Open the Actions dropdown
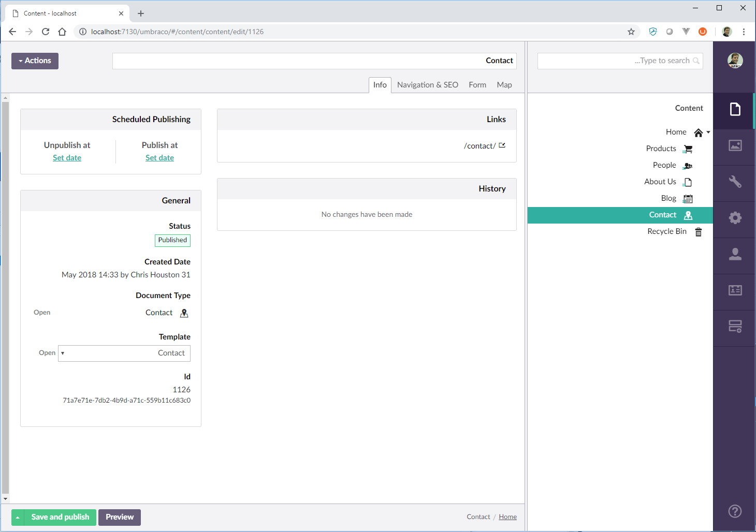The height and width of the screenshot is (532, 756). coord(35,61)
